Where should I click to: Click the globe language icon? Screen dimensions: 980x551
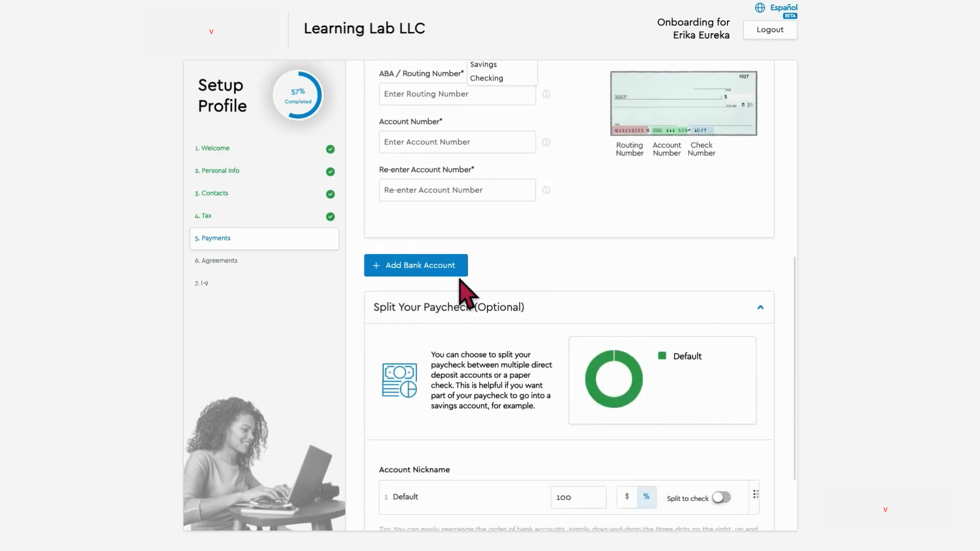(x=760, y=8)
